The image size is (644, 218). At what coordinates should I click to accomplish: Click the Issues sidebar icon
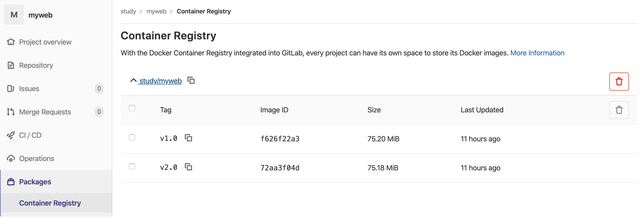11,89
